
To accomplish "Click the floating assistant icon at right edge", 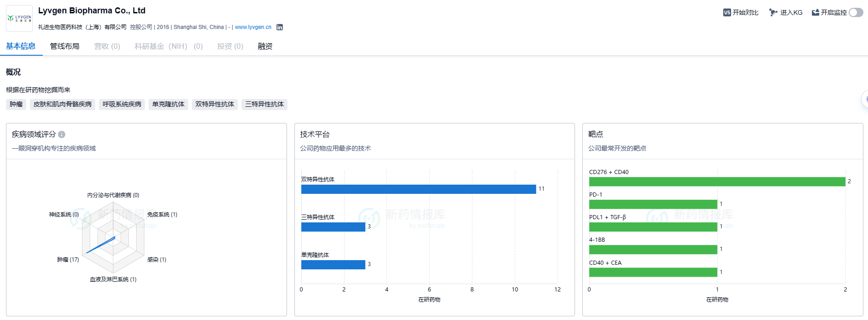I will 865,99.
